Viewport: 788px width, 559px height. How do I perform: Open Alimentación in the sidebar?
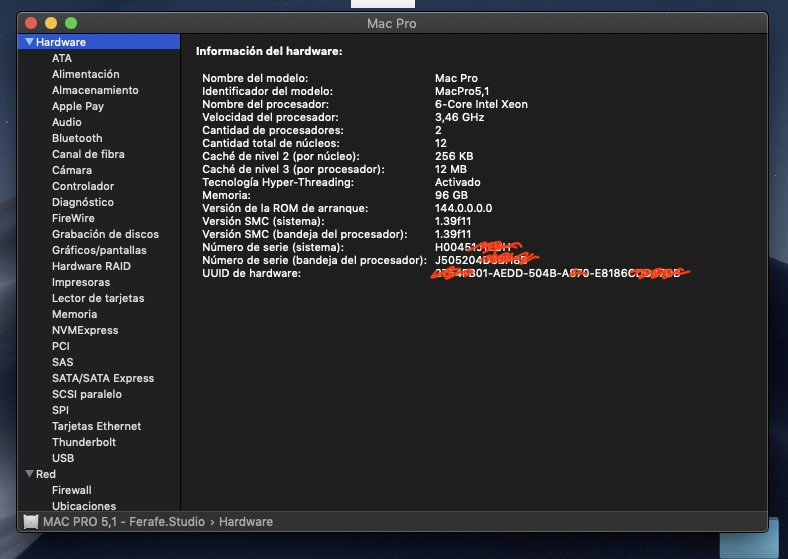click(85, 74)
